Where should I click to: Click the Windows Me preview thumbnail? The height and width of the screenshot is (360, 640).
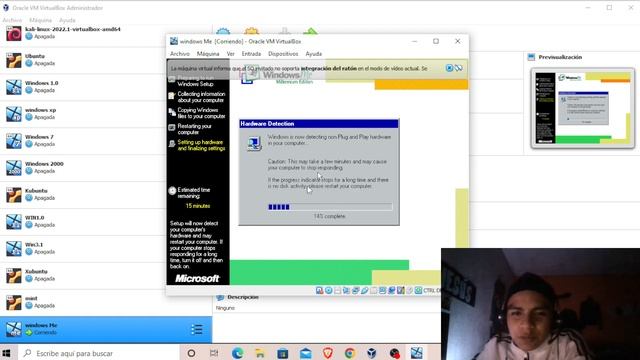click(x=582, y=108)
